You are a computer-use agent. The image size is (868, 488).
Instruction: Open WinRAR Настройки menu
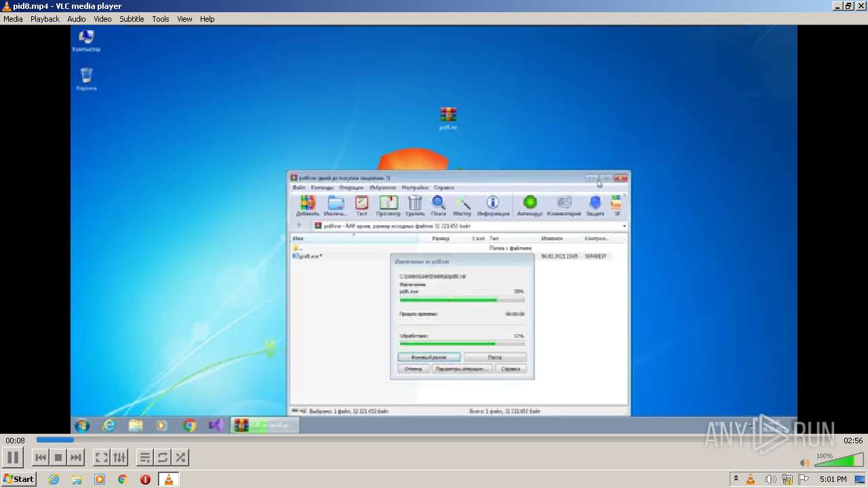point(415,188)
